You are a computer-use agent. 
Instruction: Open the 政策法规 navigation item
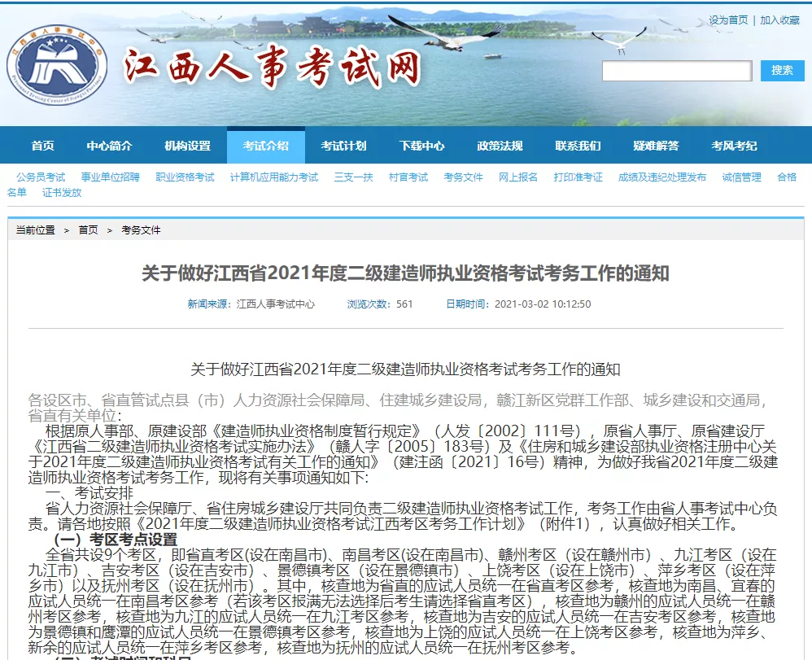[x=500, y=146]
